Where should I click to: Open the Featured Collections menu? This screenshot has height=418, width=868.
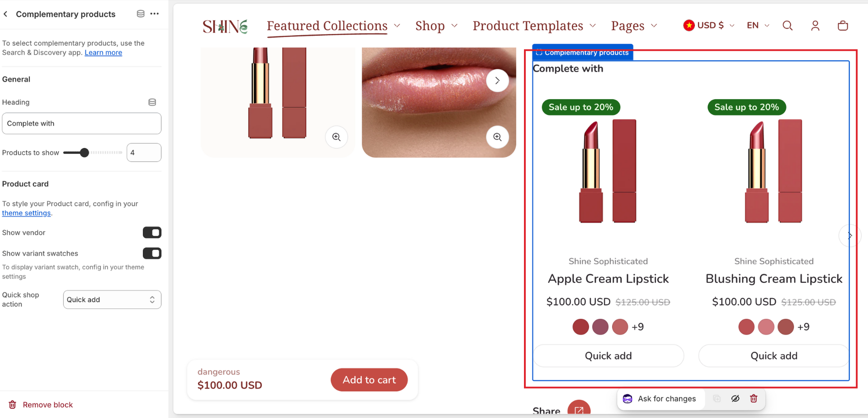[333, 26]
